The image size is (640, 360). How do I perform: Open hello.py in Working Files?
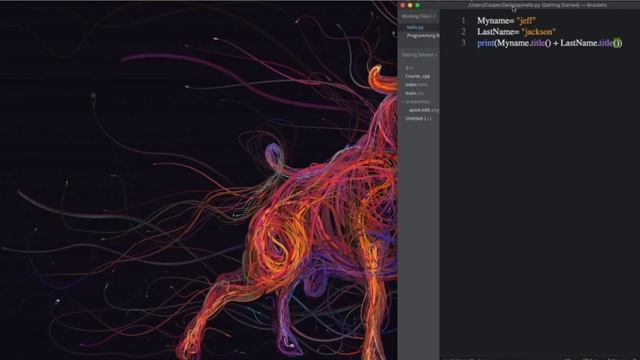tap(415, 27)
